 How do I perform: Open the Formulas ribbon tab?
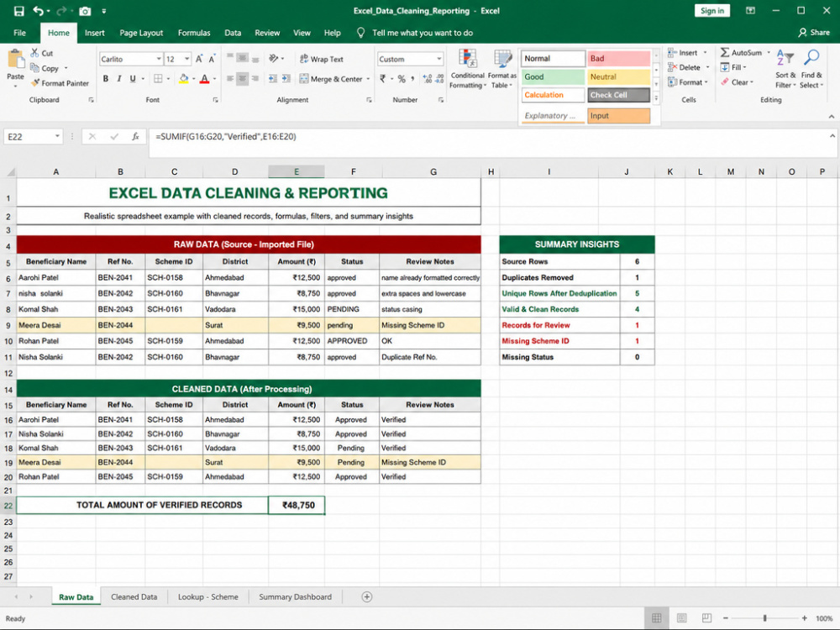coord(194,33)
